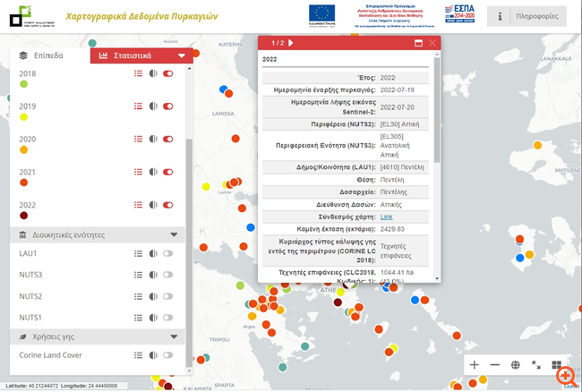582x392 pixels.
Task: Open the 2021 layer legend list icon
Action: pyautogui.click(x=138, y=172)
